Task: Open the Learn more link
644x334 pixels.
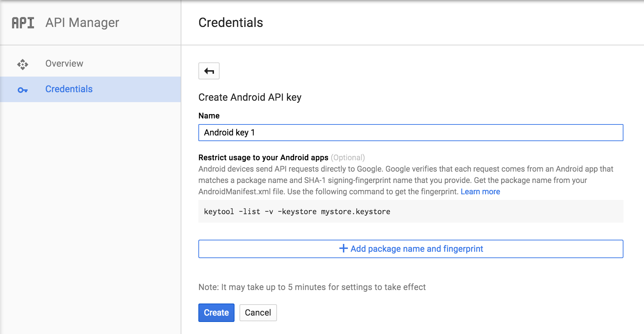Action: (x=480, y=192)
